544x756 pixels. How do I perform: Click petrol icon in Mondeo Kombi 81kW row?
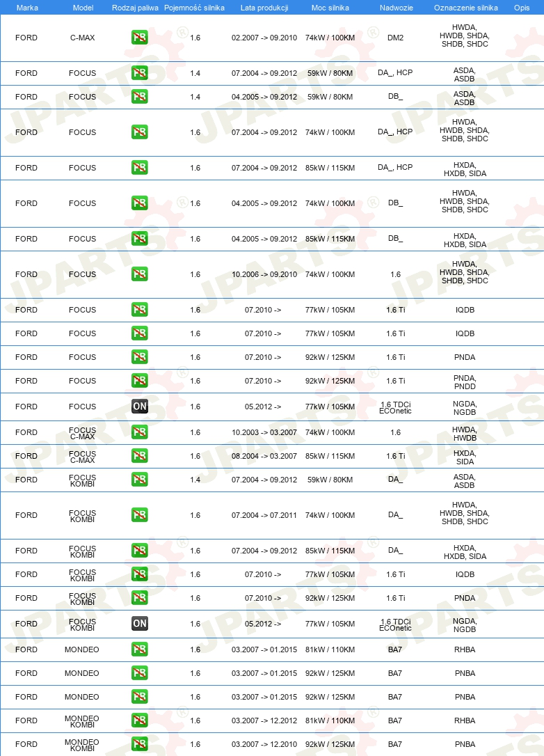coord(139,720)
